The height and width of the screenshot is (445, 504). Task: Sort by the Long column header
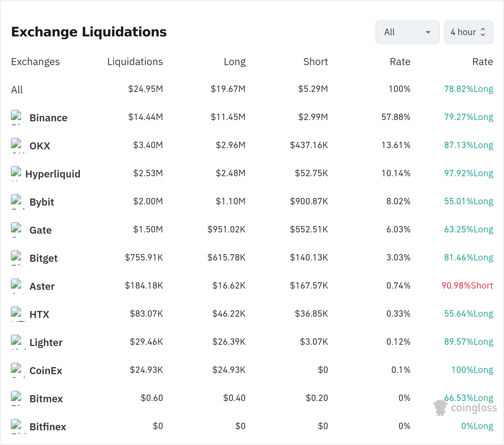[235, 62]
